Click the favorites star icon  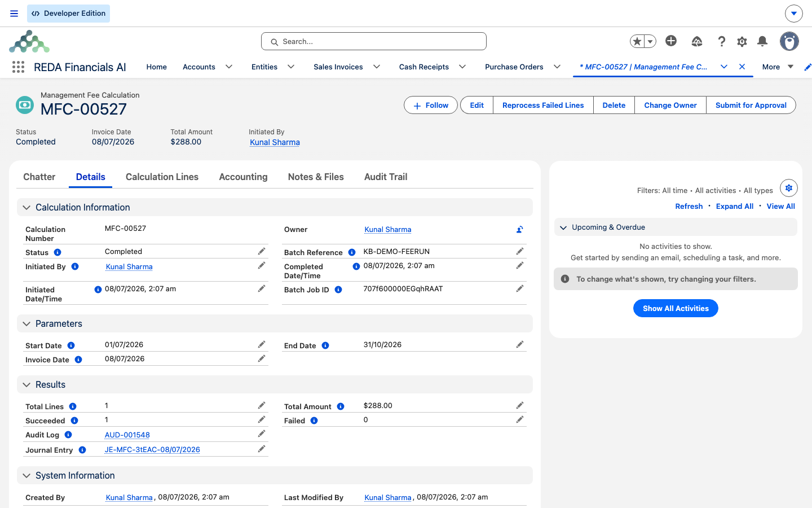637,41
